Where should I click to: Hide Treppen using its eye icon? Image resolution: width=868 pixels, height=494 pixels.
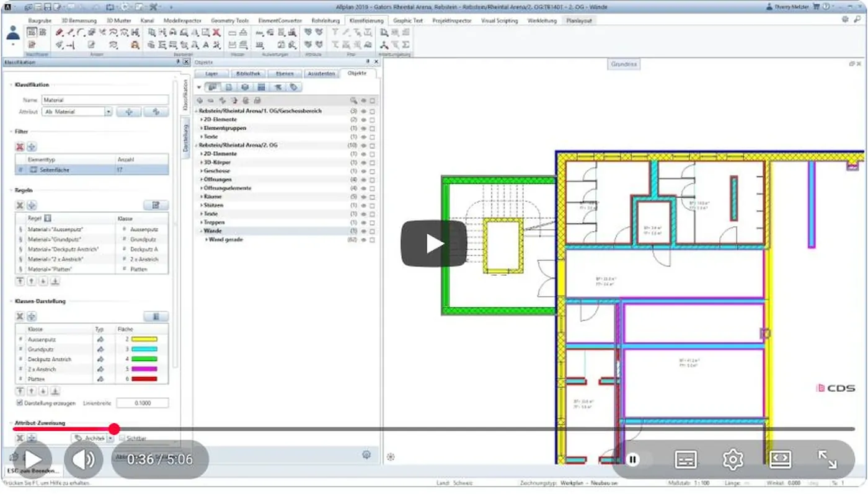pyautogui.click(x=363, y=222)
